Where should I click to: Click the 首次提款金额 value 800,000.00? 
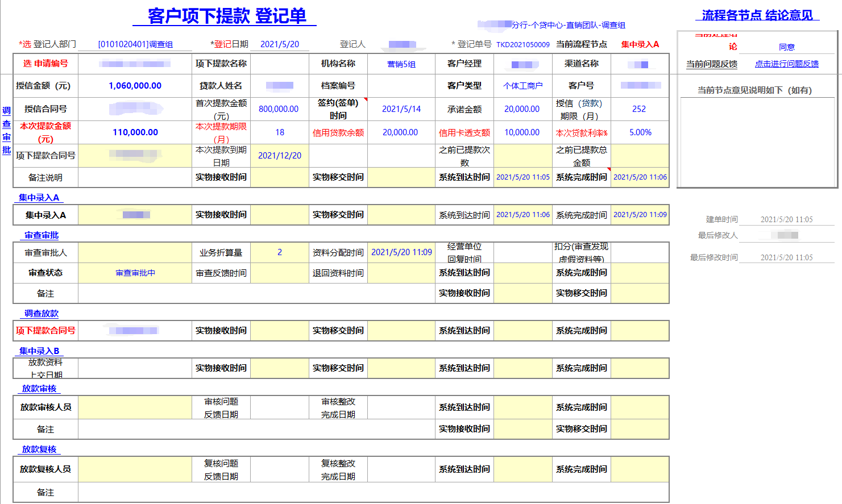pos(279,109)
